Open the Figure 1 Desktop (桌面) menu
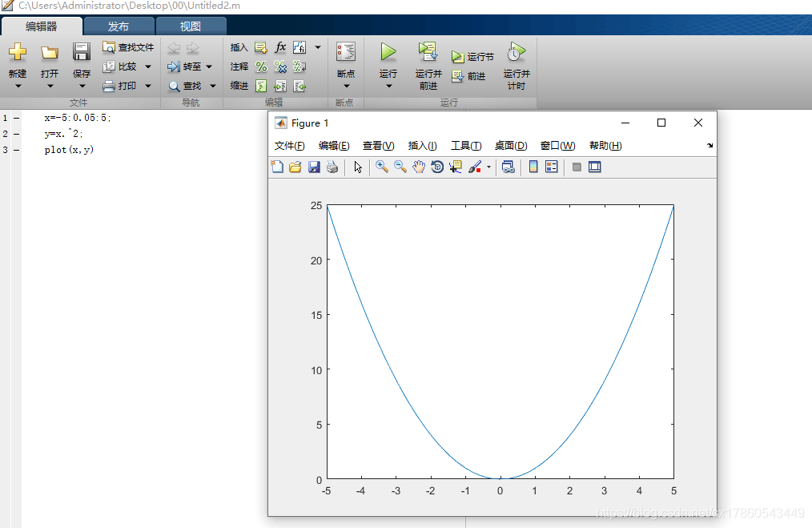Viewport: 812px width, 528px height. (x=511, y=146)
